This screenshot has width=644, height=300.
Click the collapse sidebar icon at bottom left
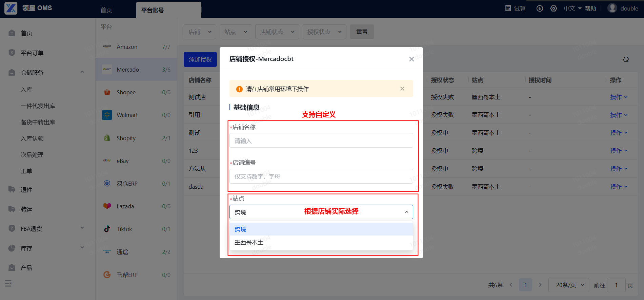8,283
